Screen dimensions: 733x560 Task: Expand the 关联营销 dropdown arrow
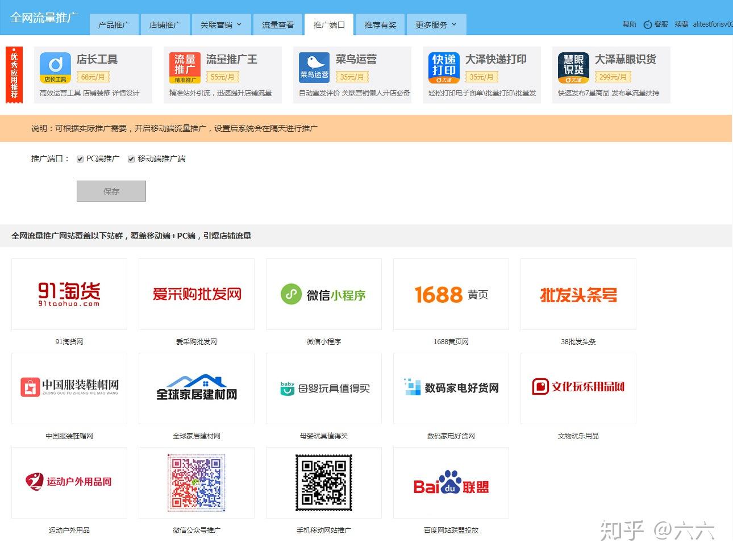(x=239, y=24)
